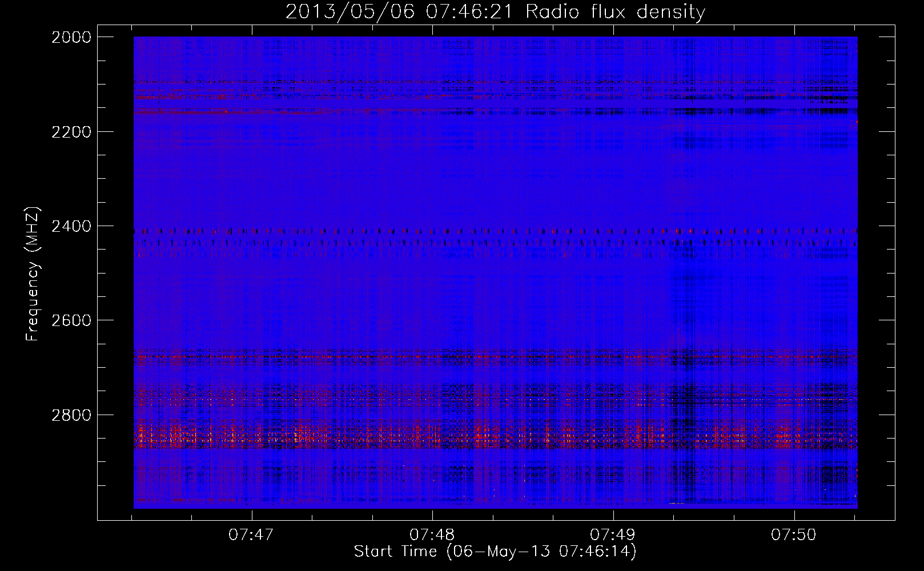Screen dimensions: 924x571
Task: Click the 07:48 time axis label
Action: [x=432, y=535]
